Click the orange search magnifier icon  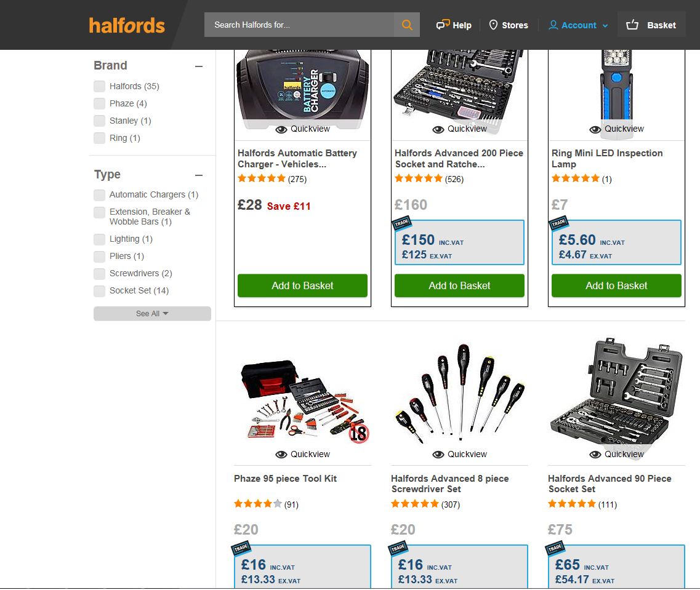pyautogui.click(x=407, y=25)
